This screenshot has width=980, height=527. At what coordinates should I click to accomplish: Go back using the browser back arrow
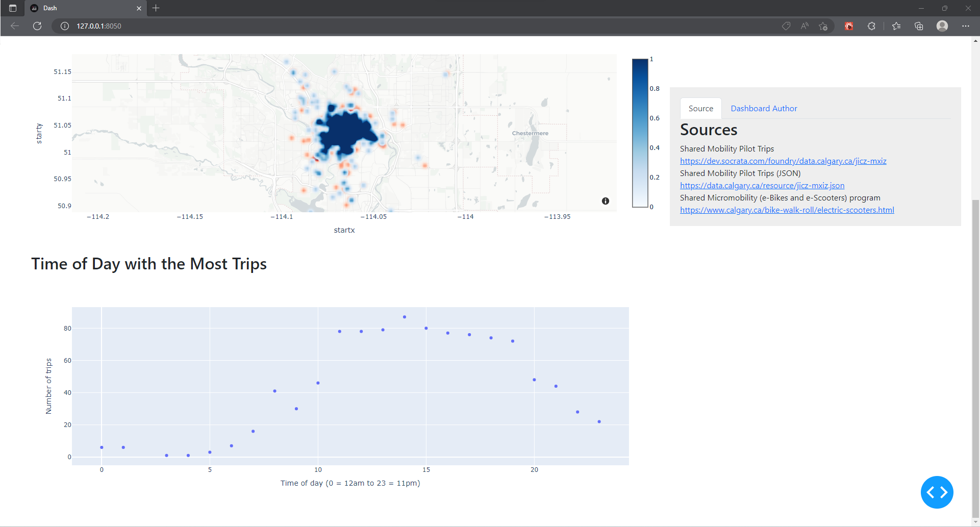[14, 26]
